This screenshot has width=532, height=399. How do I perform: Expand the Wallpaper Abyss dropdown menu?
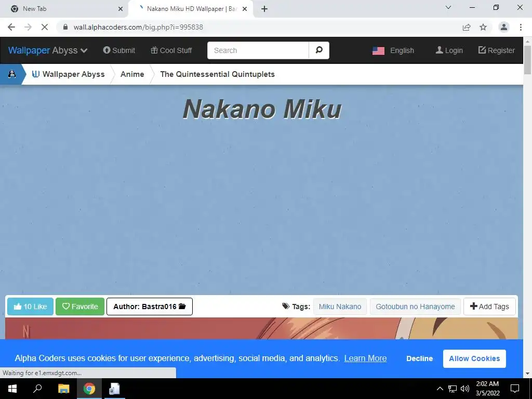click(48, 50)
